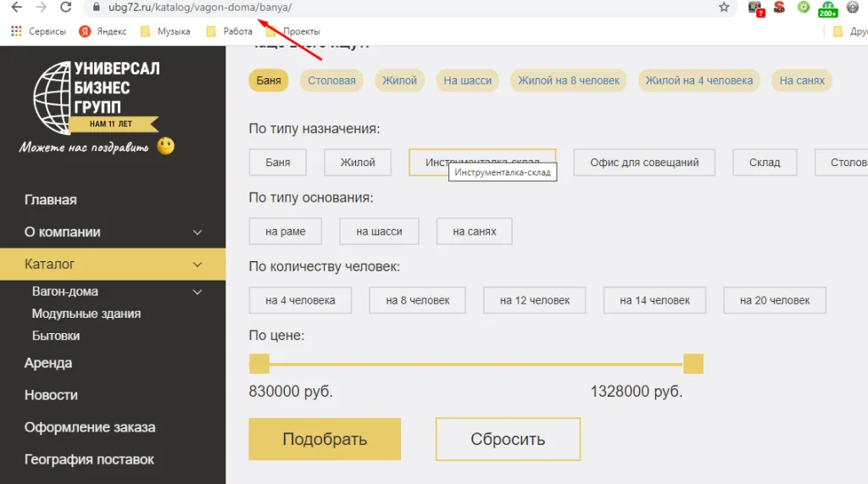The width and height of the screenshot is (868, 484).
Task: Select the На шасси quick tag
Action: click(x=467, y=81)
